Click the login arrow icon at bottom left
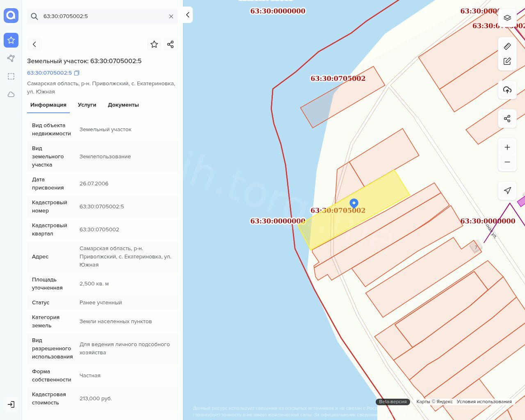 11,404
